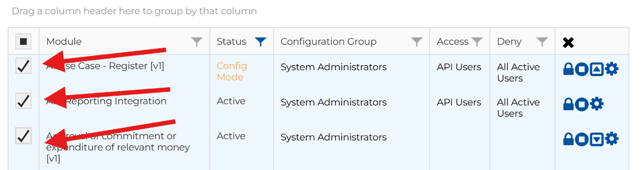Open gear settings for the Register module
The image size is (644, 170).
pyautogui.click(x=611, y=69)
